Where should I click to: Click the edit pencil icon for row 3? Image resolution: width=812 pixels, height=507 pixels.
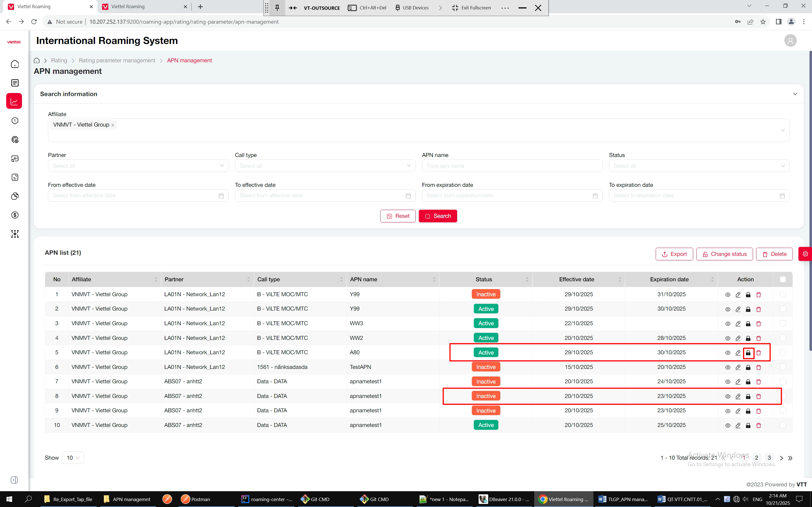(738, 324)
